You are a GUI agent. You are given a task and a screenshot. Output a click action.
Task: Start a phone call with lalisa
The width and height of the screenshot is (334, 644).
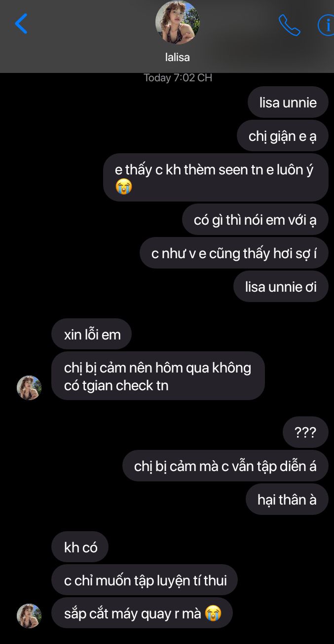click(x=289, y=25)
